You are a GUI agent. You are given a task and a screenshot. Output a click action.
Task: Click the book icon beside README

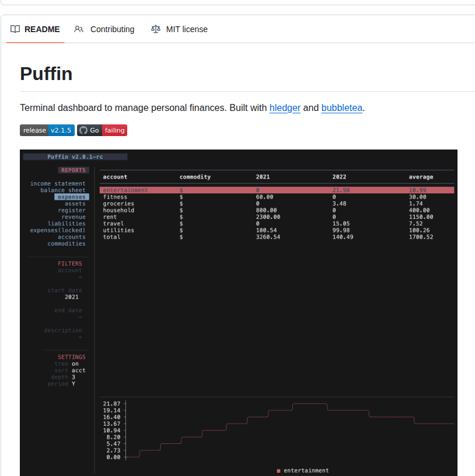(15, 29)
